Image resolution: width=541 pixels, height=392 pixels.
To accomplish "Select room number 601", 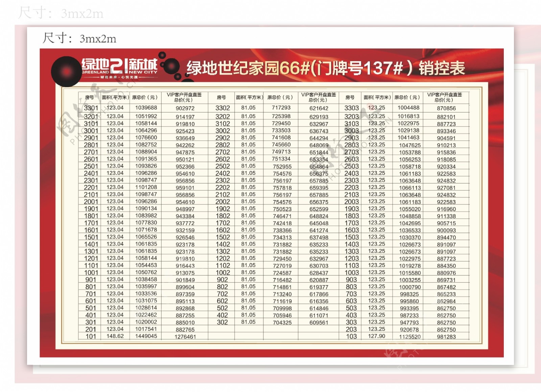I will click(x=91, y=301).
